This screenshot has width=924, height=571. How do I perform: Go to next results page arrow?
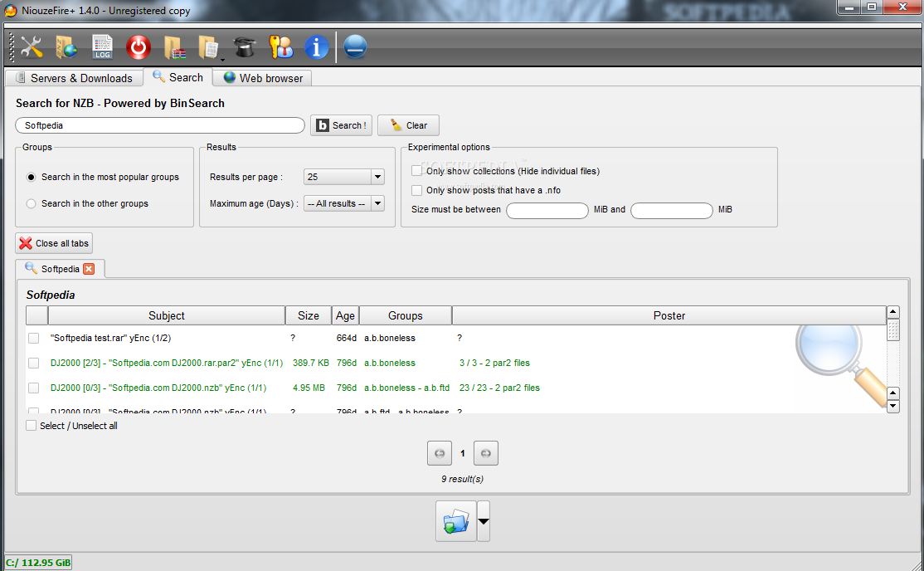tap(485, 453)
